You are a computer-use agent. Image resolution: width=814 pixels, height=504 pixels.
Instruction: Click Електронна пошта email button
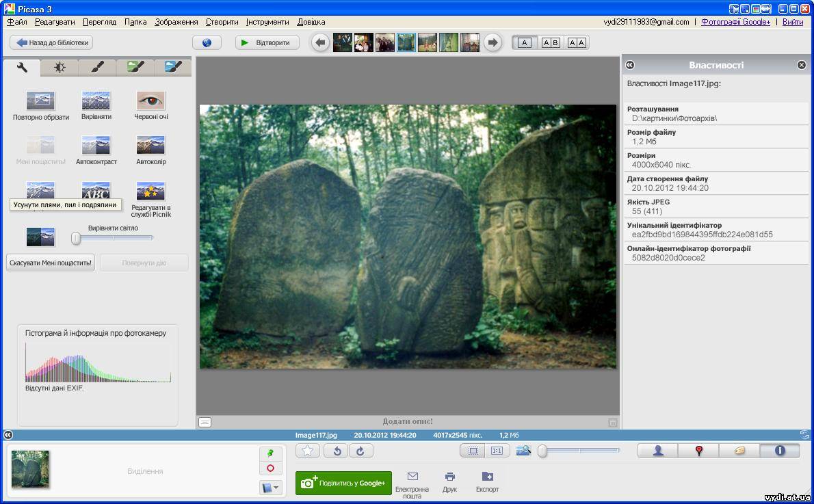click(x=412, y=486)
